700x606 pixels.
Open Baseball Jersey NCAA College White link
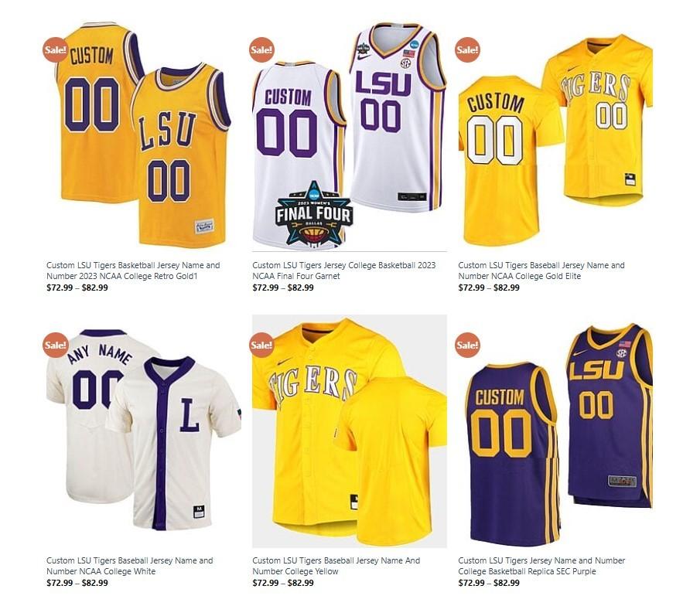[x=129, y=566]
